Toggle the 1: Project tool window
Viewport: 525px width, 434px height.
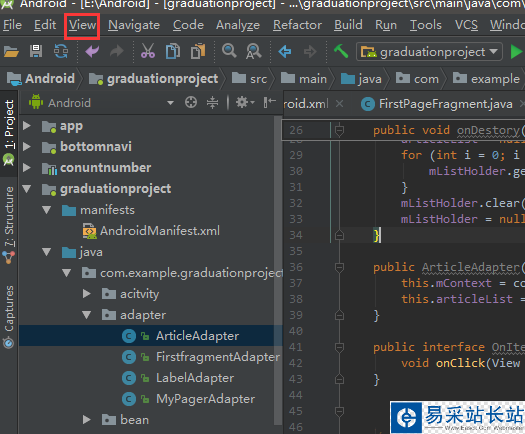[9, 133]
